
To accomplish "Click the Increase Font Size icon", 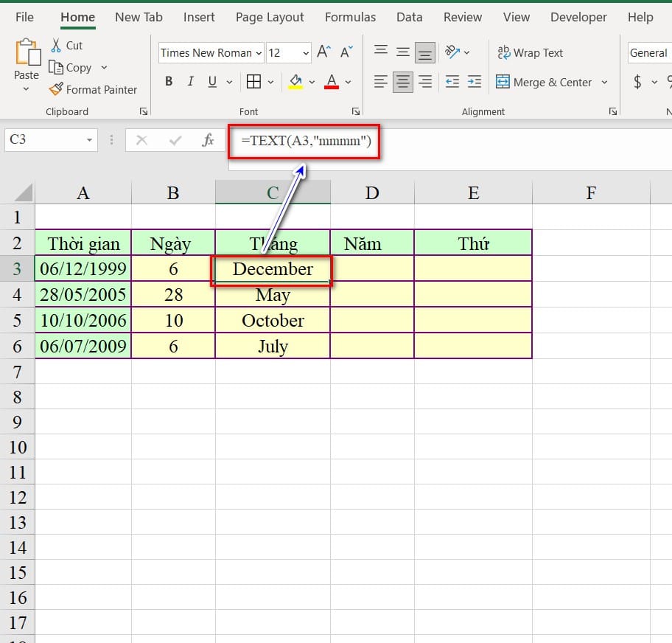I will (x=323, y=52).
